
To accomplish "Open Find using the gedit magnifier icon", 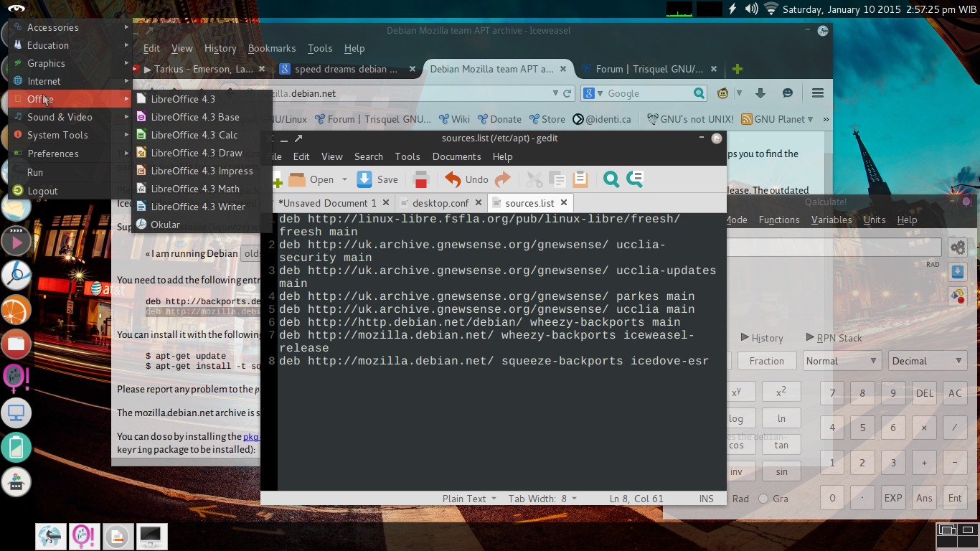I will (x=611, y=179).
